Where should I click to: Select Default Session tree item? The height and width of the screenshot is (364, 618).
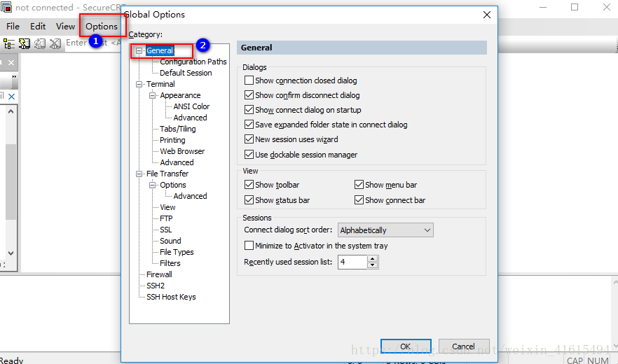(186, 73)
